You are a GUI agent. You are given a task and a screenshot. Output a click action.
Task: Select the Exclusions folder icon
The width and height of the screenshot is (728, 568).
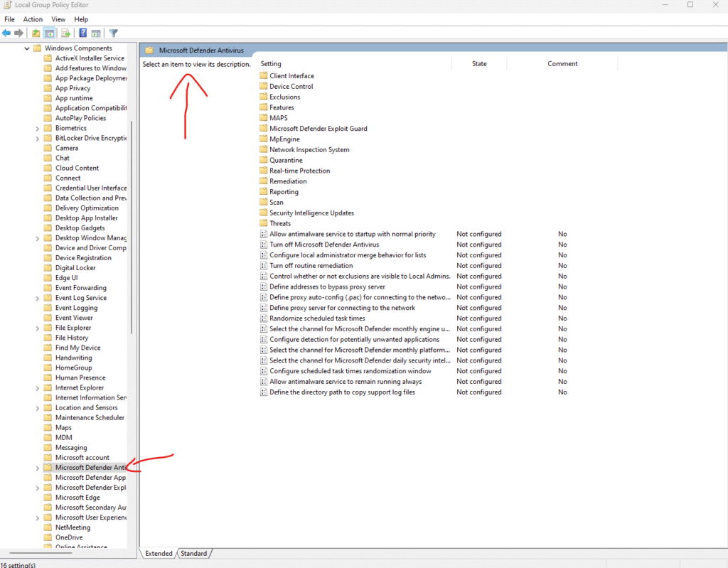[264, 97]
